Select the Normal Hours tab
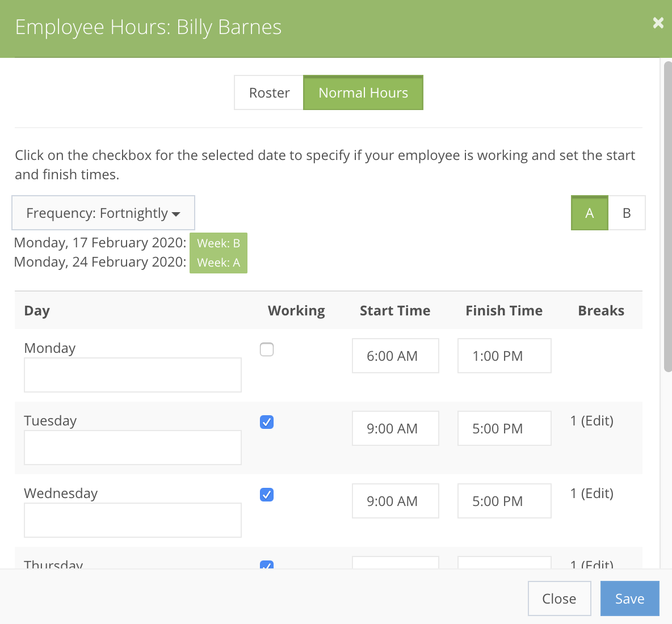 tap(363, 92)
